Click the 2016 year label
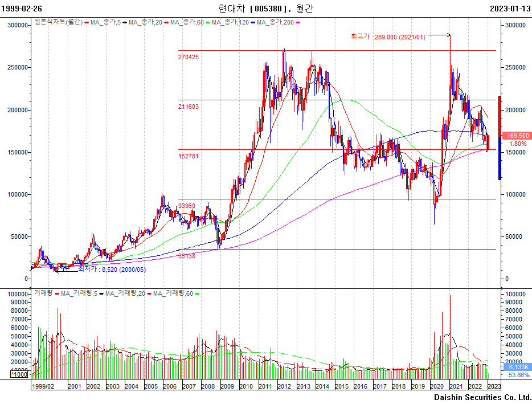The width and height of the screenshot is (532, 404). (361, 386)
